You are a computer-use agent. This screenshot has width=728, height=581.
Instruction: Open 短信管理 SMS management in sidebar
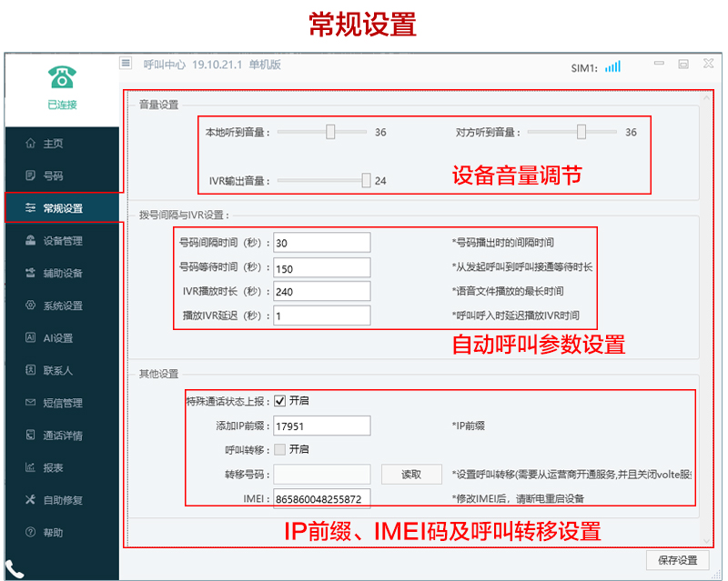click(x=62, y=403)
